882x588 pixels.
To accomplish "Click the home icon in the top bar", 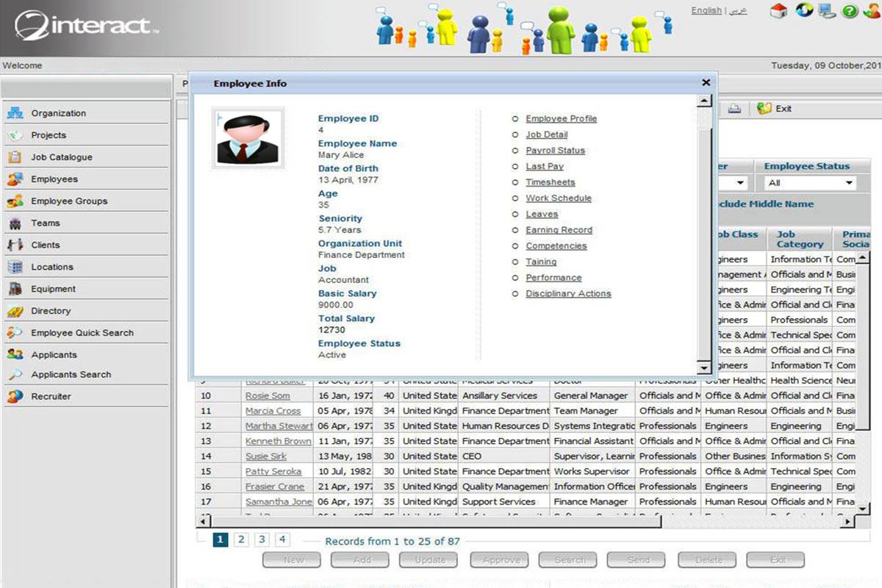I will [x=778, y=10].
